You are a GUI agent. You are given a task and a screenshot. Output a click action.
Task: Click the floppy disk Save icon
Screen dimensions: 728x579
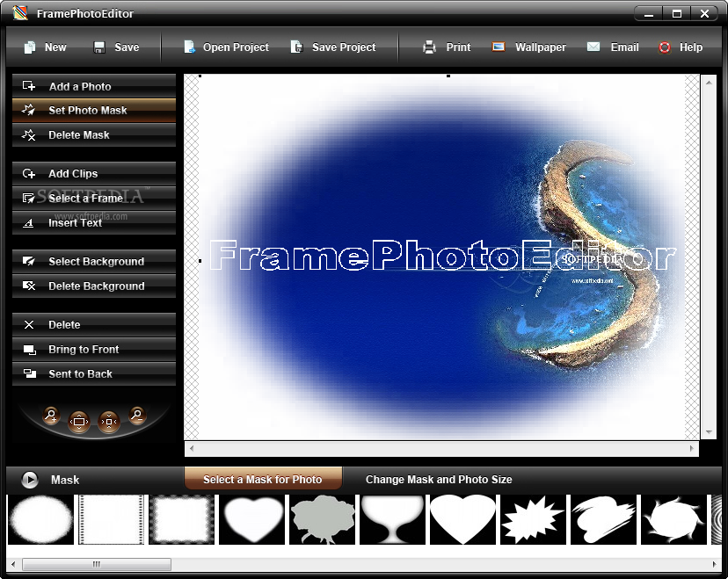pyautogui.click(x=99, y=47)
